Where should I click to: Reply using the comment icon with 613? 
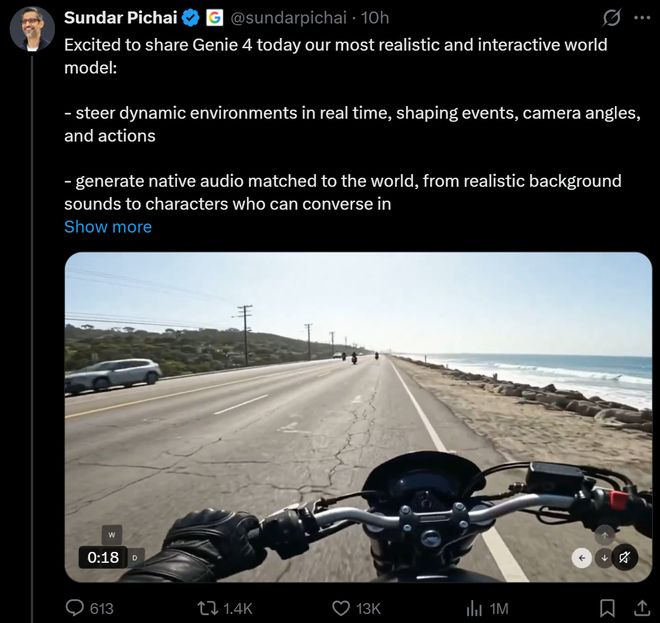(x=90, y=608)
